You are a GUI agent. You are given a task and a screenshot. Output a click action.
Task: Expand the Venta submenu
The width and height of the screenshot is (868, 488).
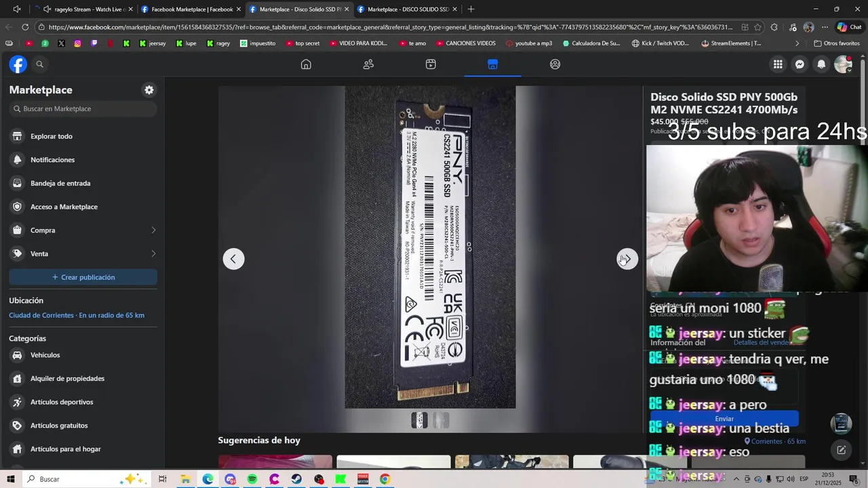[x=153, y=253]
